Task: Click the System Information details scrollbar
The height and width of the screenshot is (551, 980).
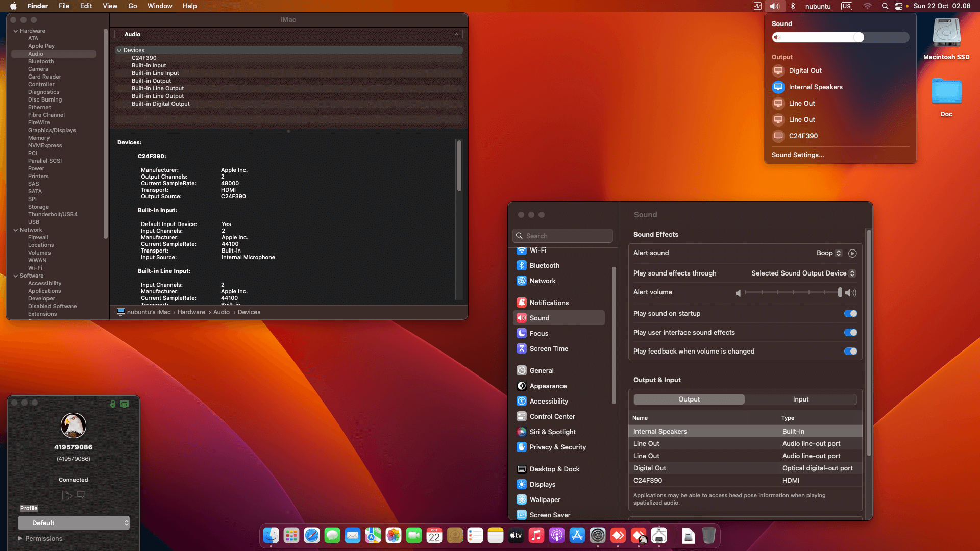Action: point(459,166)
